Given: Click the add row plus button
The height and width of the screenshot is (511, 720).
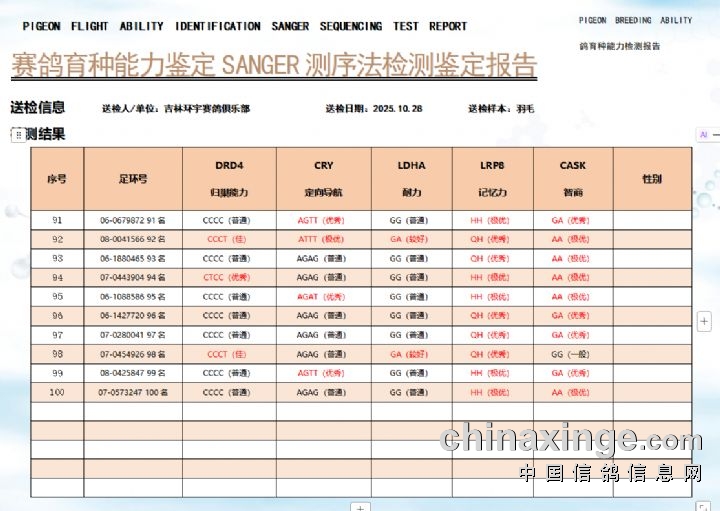Looking at the screenshot, I should point(360,507).
